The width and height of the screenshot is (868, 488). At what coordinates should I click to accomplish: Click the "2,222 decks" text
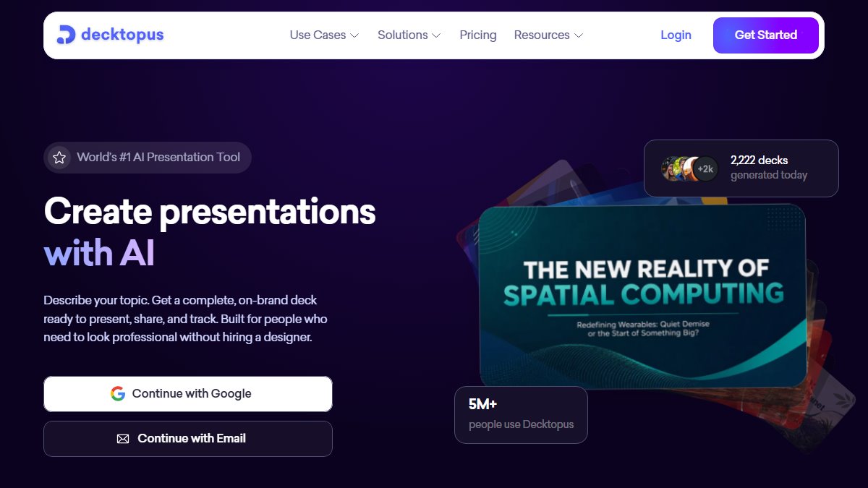point(759,160)
